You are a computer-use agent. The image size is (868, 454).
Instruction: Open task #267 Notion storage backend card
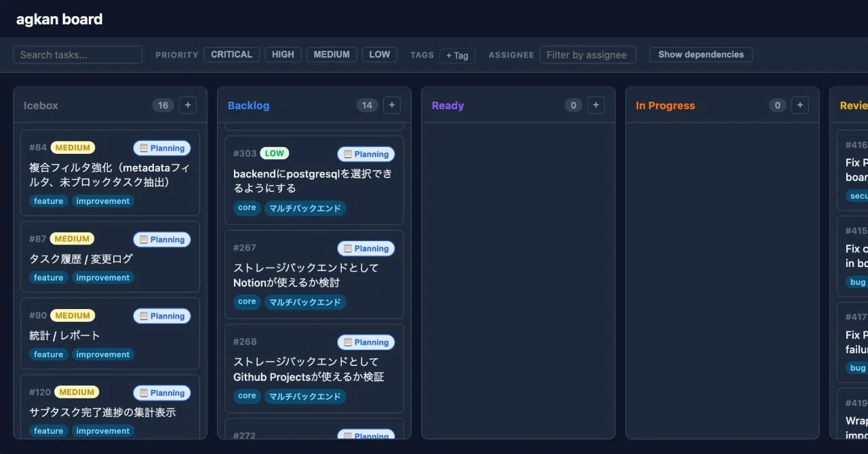tap(314, 274)
